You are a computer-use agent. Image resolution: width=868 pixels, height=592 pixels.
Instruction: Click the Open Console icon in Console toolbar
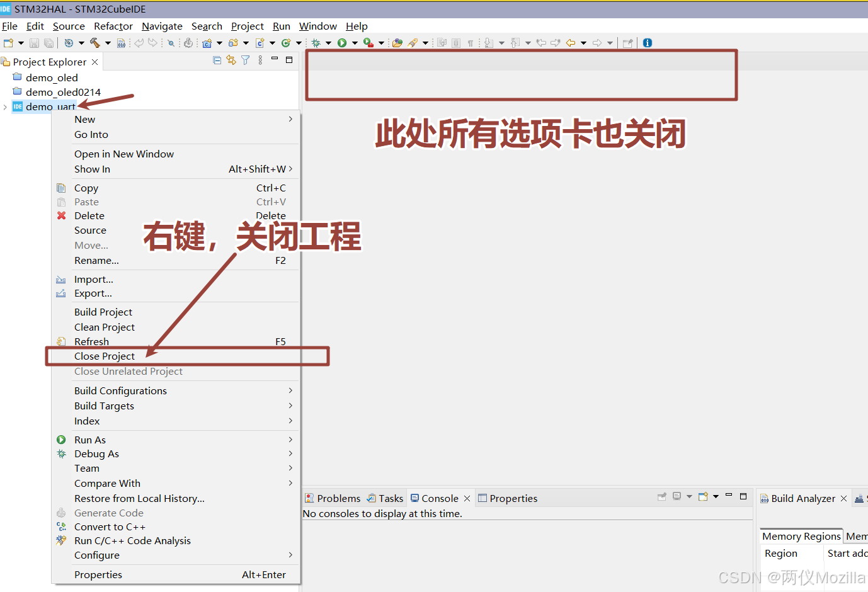click(703, 496)
